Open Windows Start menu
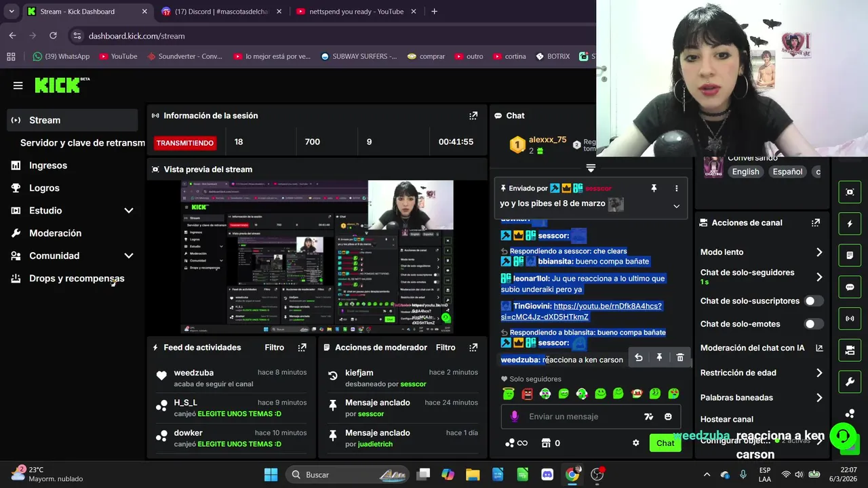868x488 pixels. click(271, 474)
